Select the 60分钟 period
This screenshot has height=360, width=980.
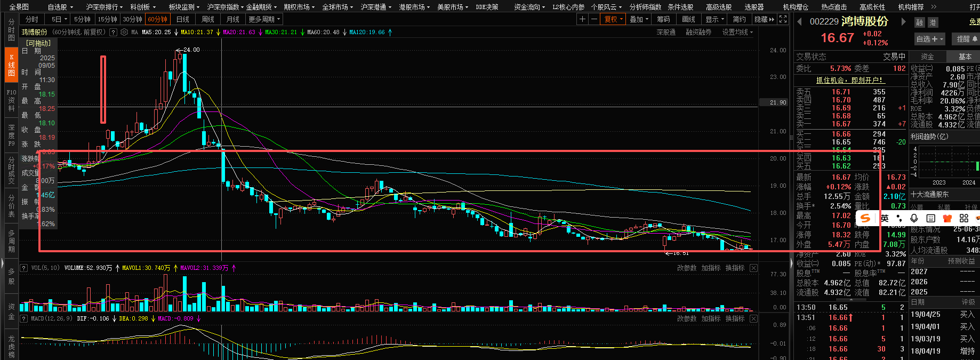157,19
